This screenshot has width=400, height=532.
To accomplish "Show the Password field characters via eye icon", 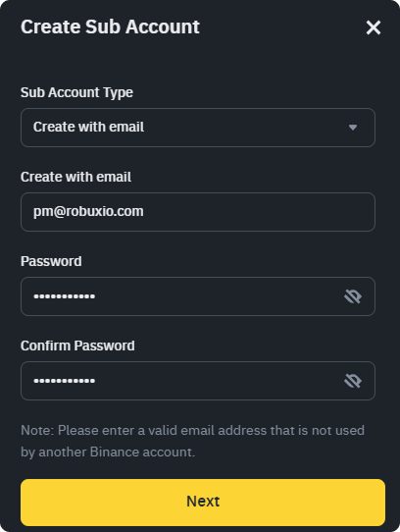I will (353, 296).
